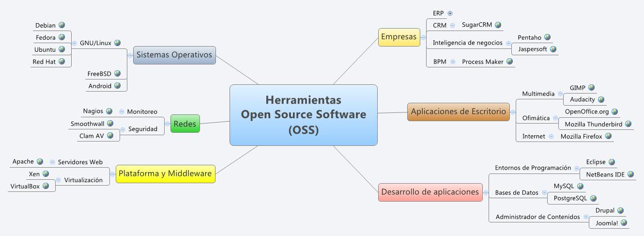Collapse the BPM branch
Viewport: 644px width, 236px height.
pos(452,62)
